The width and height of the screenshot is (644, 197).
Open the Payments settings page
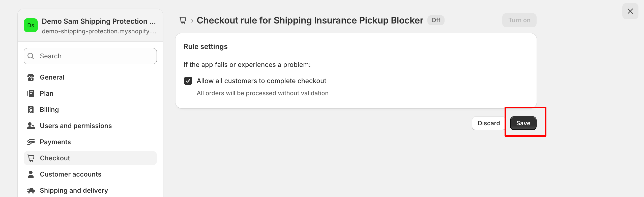(55, 142)
